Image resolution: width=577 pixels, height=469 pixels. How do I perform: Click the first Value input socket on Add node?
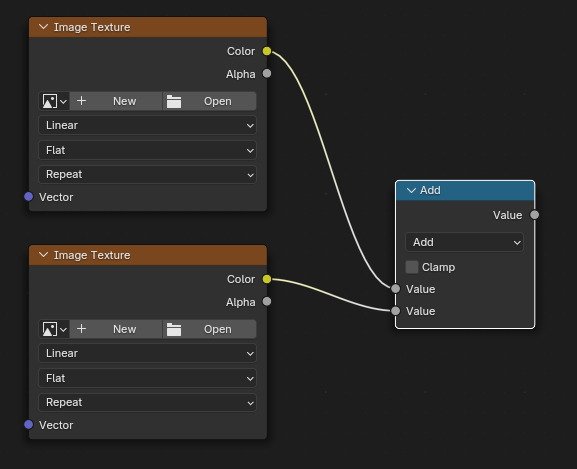click(396, 289)
